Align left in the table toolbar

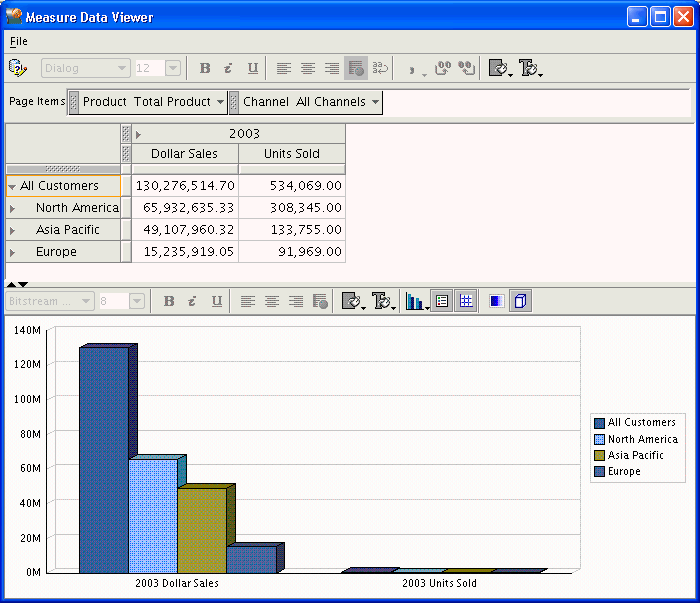[x=283, y=68]
